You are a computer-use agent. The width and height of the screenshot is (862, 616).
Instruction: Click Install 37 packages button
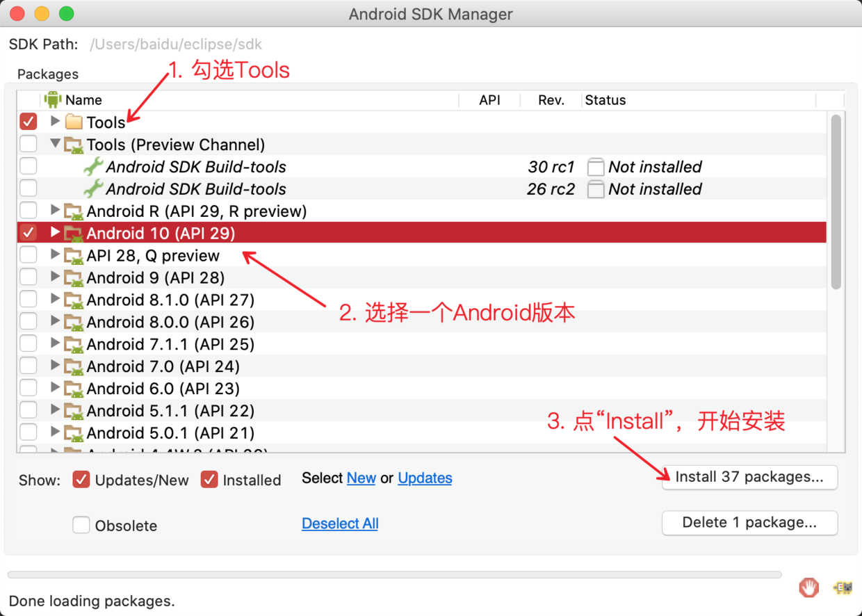coord(749,477)
